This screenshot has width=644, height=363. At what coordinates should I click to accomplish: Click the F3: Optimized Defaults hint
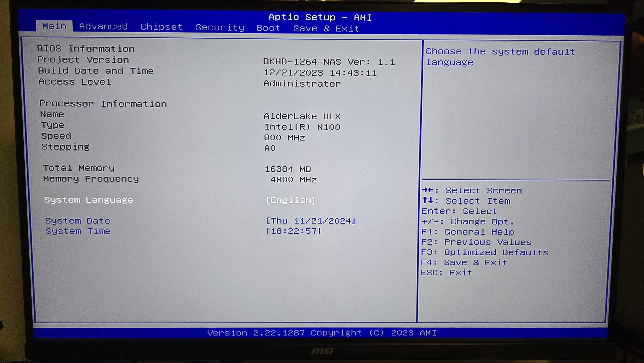click(x=484, y=252)
